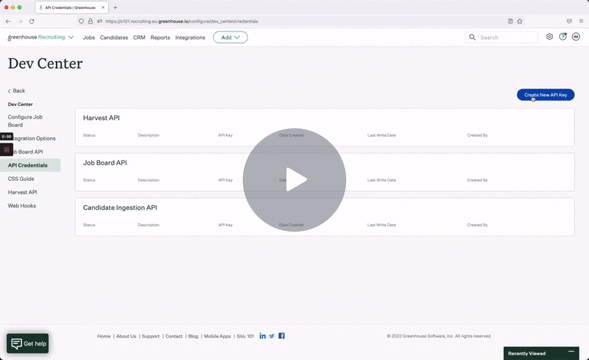Go Back using the sidebar link
The height and width of the screenshot is (360, 589).
[17, 91]
